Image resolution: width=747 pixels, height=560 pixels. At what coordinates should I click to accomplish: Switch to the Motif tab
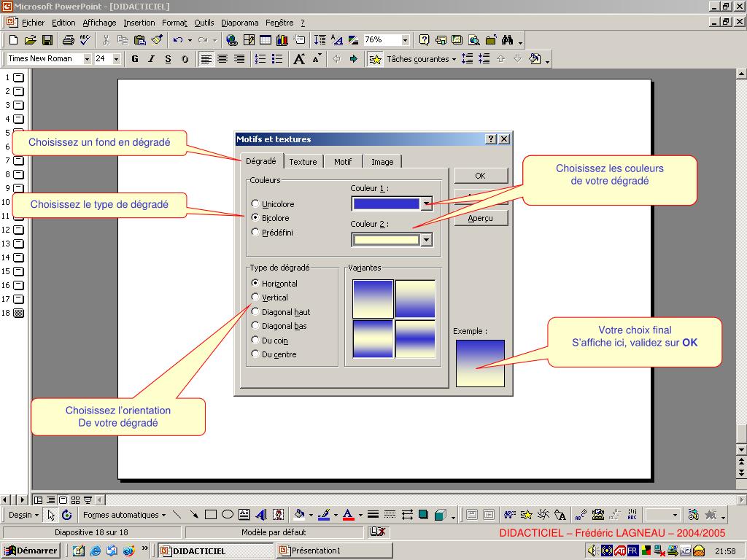(x=343, y=162)
